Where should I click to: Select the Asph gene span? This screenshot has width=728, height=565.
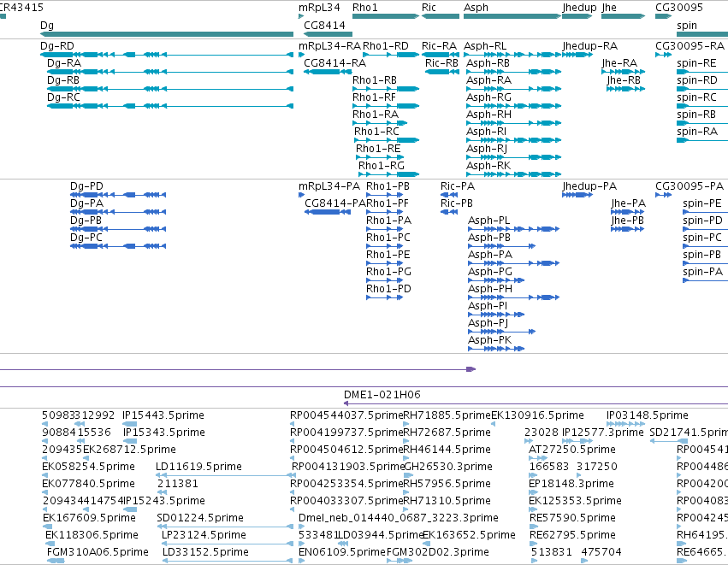coord(512,16)
